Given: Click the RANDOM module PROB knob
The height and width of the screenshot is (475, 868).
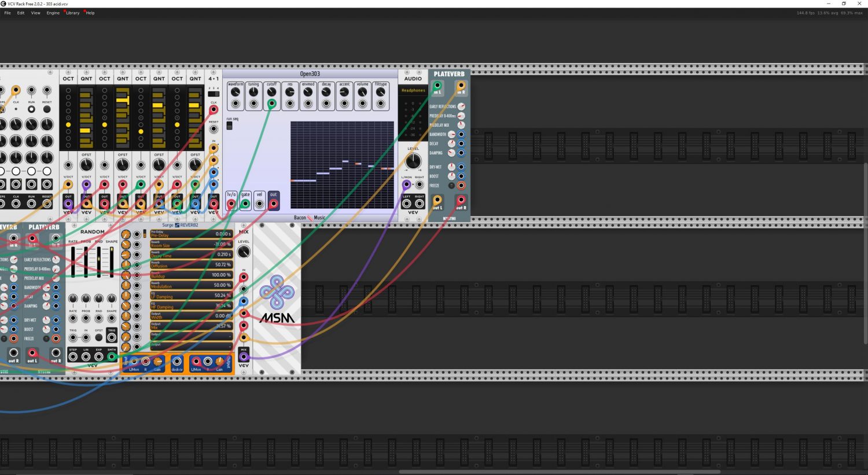Looking at the screenshot, I should point(86,299).
